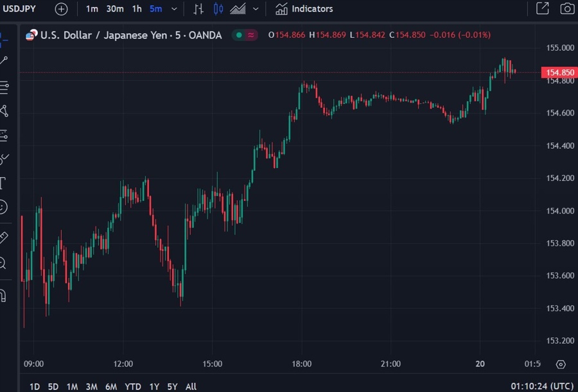578x392 pixels.
Task: Take a chart snapshot with camera icon
Action: coord(568,8)
